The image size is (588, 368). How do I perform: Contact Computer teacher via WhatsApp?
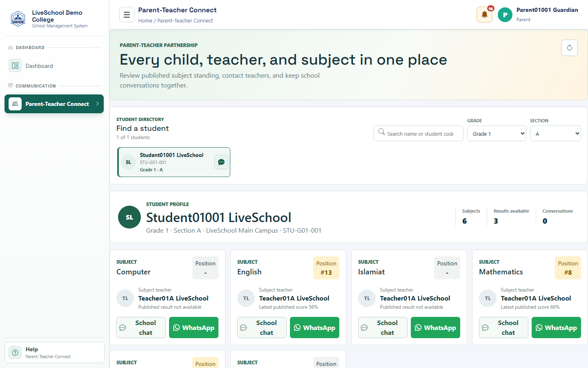[x=194, y=328]
